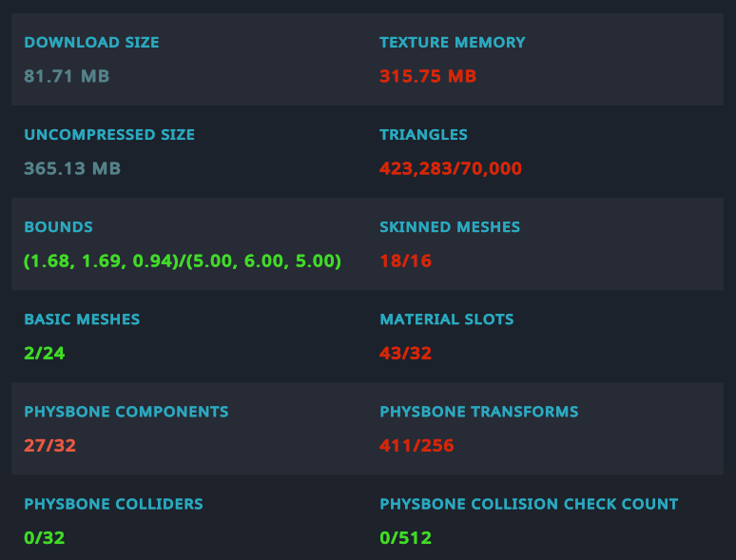Select the 411/256 physbone transforms value
This screenshot has width=736, height=560.
coord(416,446)
